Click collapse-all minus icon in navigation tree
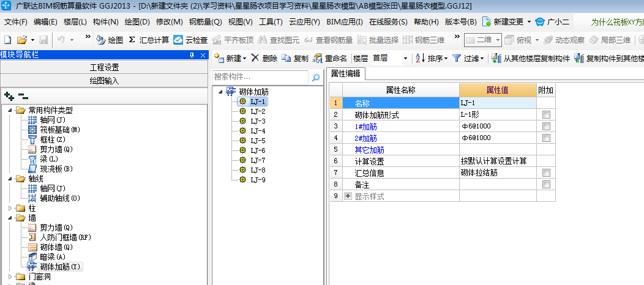The width and height of the screenshot is (644, 285). [23, 97]
